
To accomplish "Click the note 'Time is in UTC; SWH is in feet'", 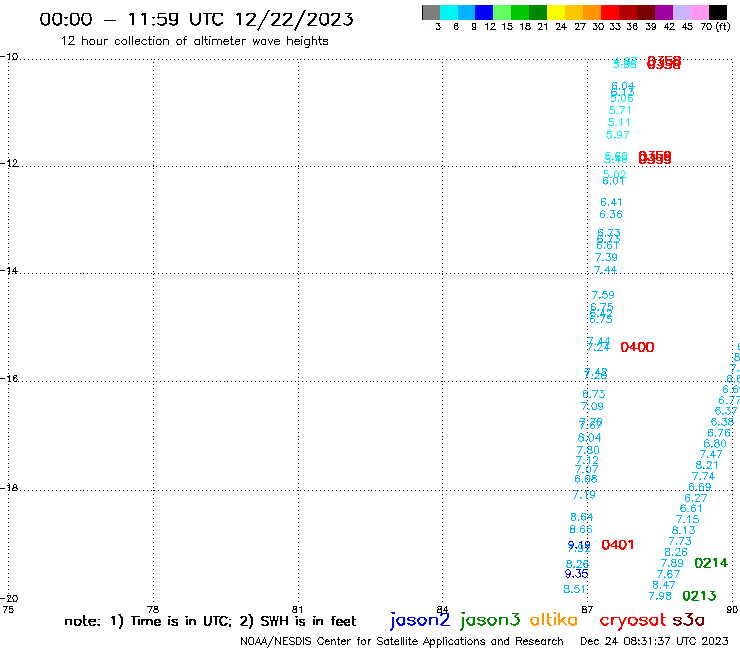I will pos(210,621).
